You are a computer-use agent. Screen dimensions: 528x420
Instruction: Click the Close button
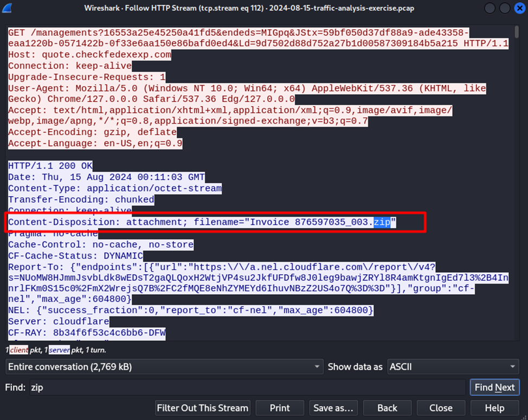pos(441,408)
